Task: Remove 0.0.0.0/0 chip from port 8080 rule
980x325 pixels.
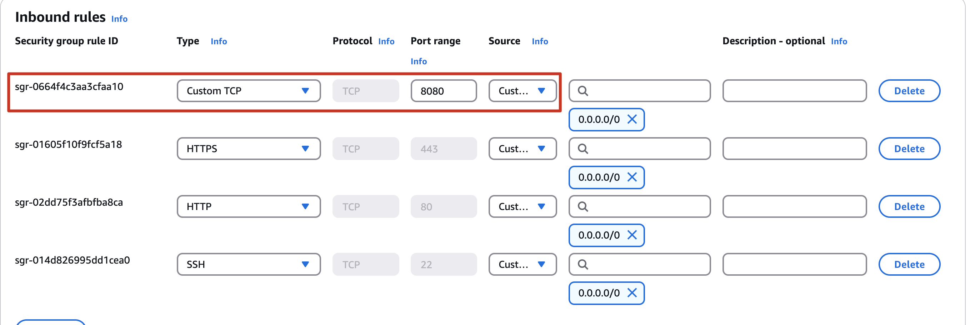Action: (632, 120)
